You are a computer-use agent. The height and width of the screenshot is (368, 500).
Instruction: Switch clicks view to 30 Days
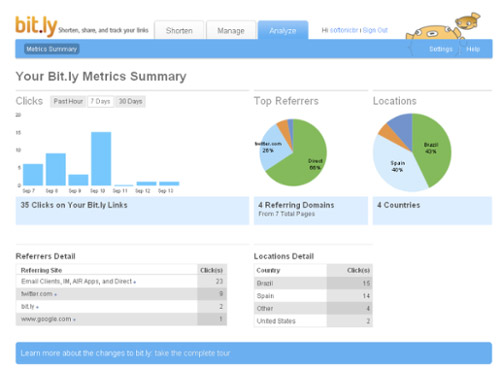click(x=130, y=101)
